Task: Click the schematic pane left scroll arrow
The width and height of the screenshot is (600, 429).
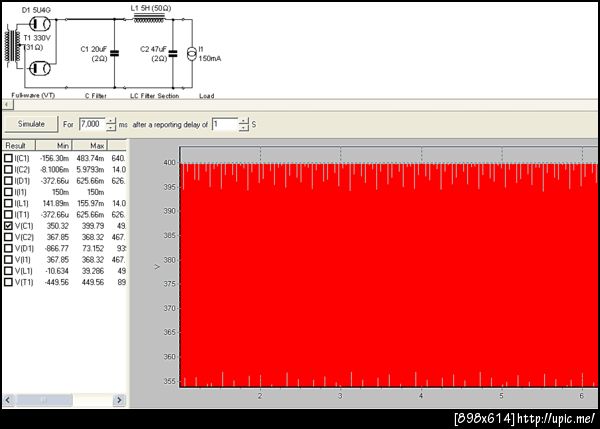Action: (8, 104)
